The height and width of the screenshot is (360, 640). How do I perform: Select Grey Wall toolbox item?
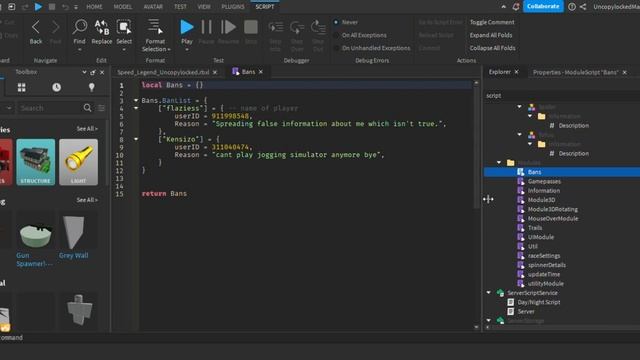click(x=74, y=236)
